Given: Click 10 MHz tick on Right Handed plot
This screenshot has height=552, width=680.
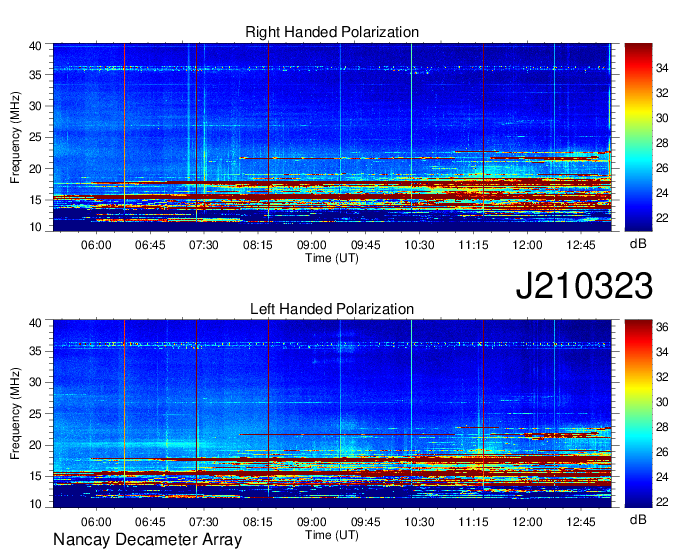Looking at the screenshot, I should click(x=35, y=227).
